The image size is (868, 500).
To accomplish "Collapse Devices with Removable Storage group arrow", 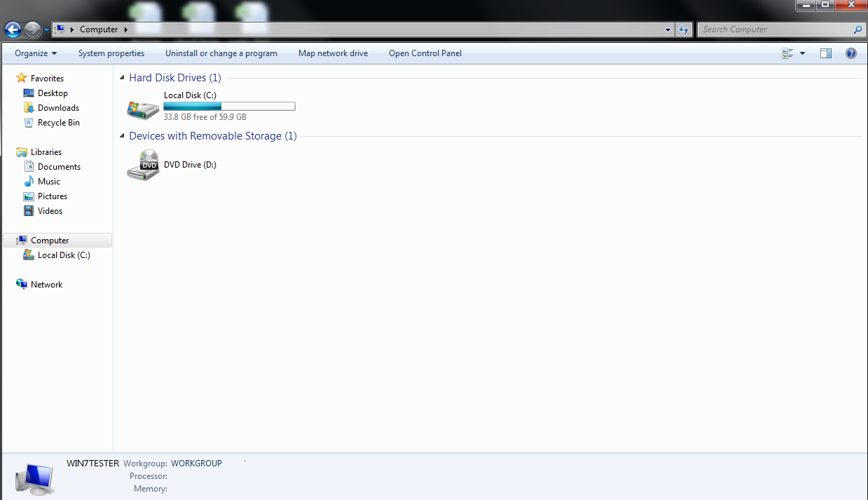I will [x=123, y=137].
